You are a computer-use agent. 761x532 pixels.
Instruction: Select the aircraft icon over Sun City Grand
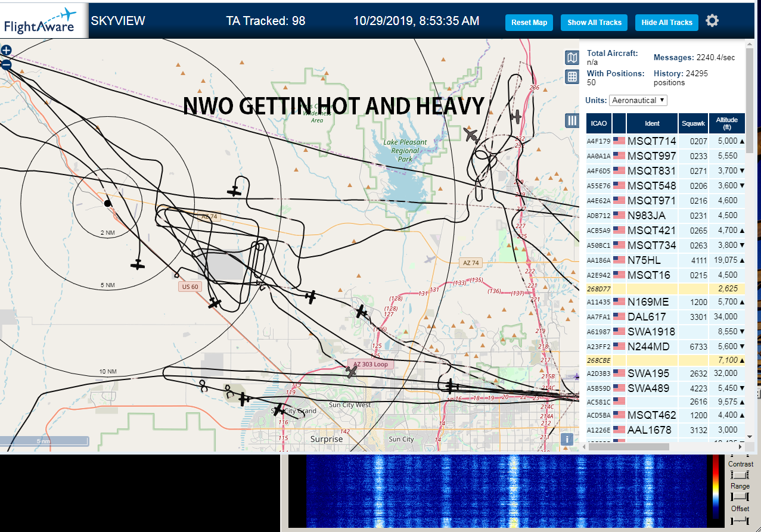point(279,410)
